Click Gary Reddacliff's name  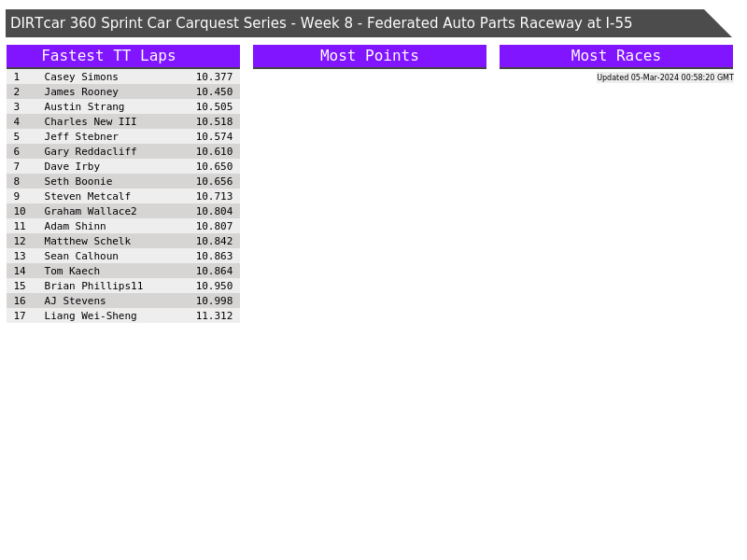click(x=91, y=151)
